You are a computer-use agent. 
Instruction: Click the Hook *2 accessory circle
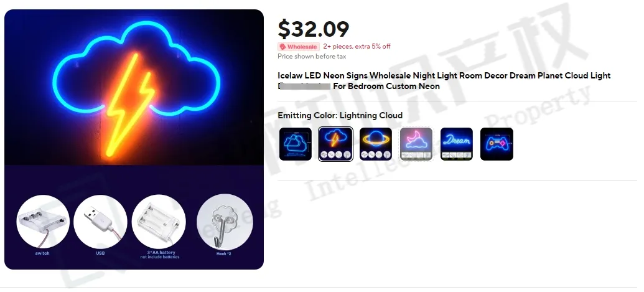pyautogui.click(x=225, y=222)
